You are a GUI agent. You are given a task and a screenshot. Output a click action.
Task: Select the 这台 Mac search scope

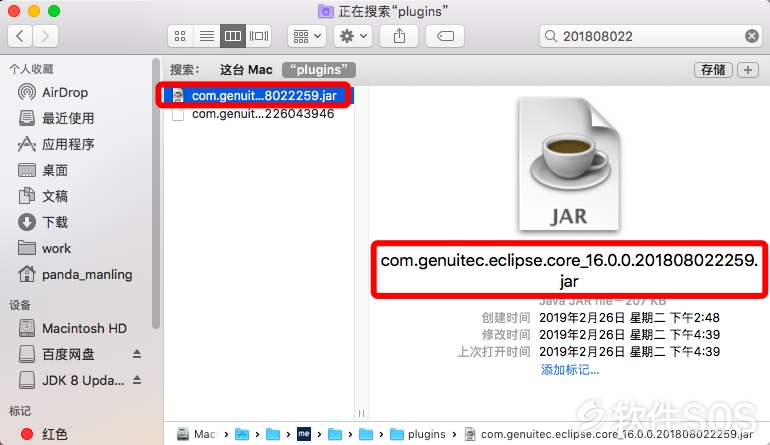pos(246,70)
